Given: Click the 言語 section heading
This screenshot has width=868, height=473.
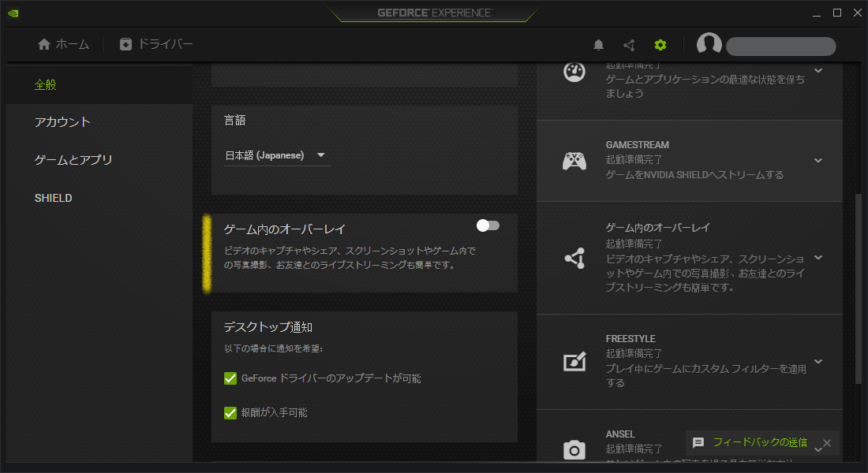Looking at the screenshot, I should [x=234, y=121].
